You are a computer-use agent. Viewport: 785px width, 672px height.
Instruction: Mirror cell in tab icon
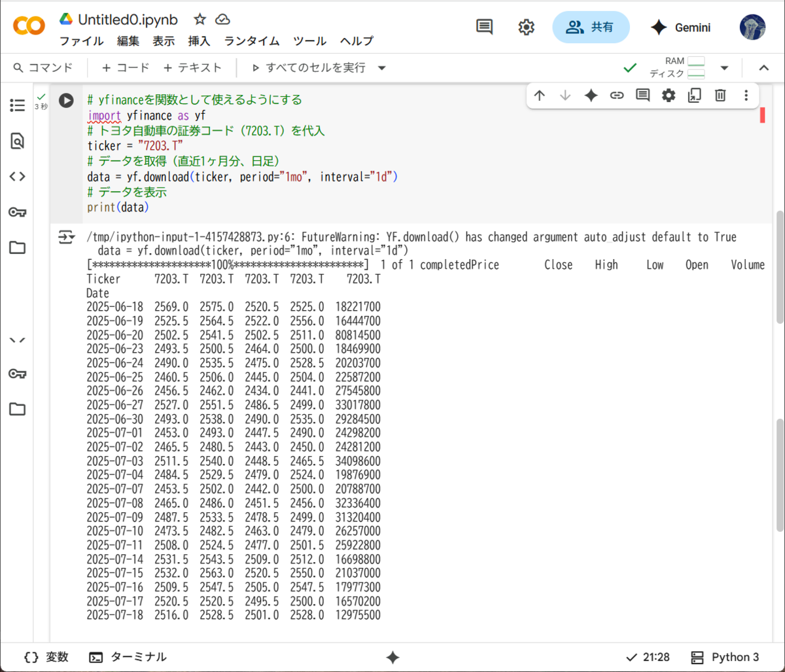point(694,96)
